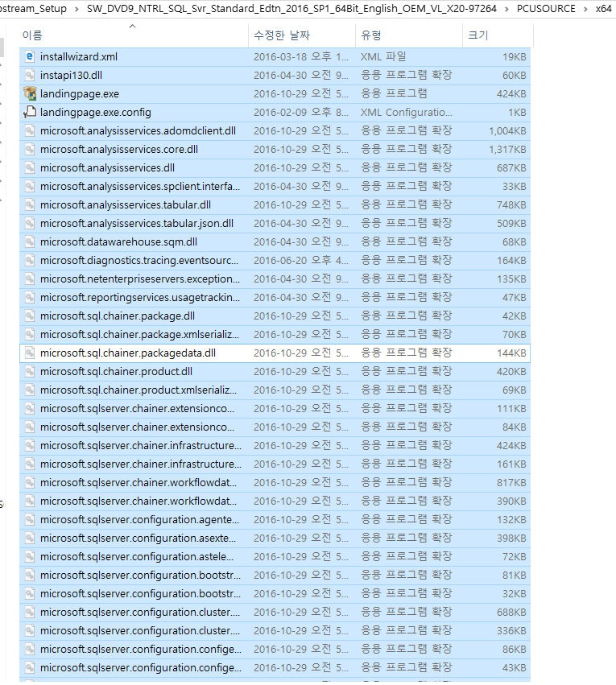The width and height of the screenshot is (616, 685).
Task: Sort files by the 이름 column header
Action: (134, 35)
